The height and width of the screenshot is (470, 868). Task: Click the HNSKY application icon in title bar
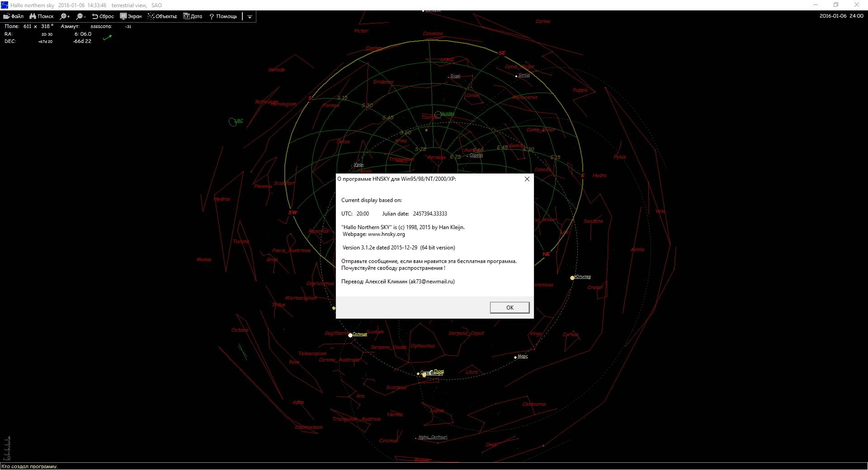[x=5, y=5]
